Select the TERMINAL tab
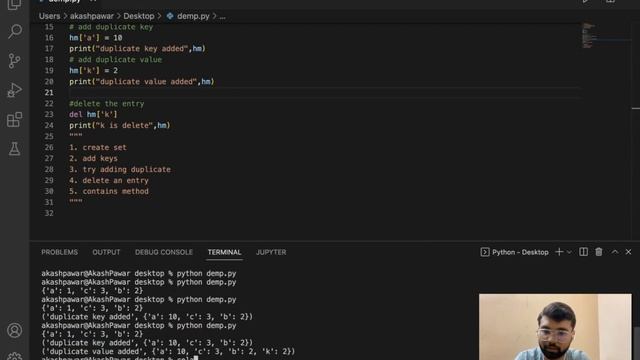 tap(224, 252)
